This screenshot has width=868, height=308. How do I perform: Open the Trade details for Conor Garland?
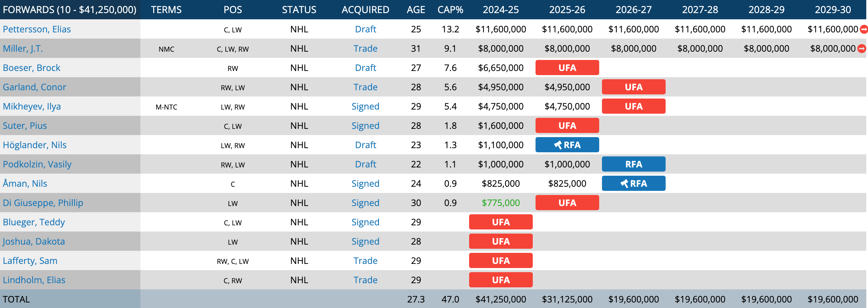(365, 87)
